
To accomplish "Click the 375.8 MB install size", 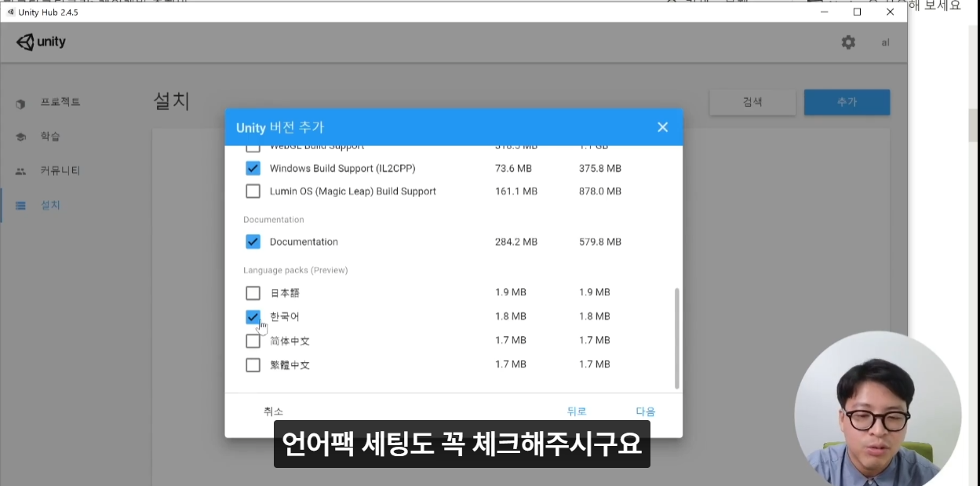I will 600,168.
